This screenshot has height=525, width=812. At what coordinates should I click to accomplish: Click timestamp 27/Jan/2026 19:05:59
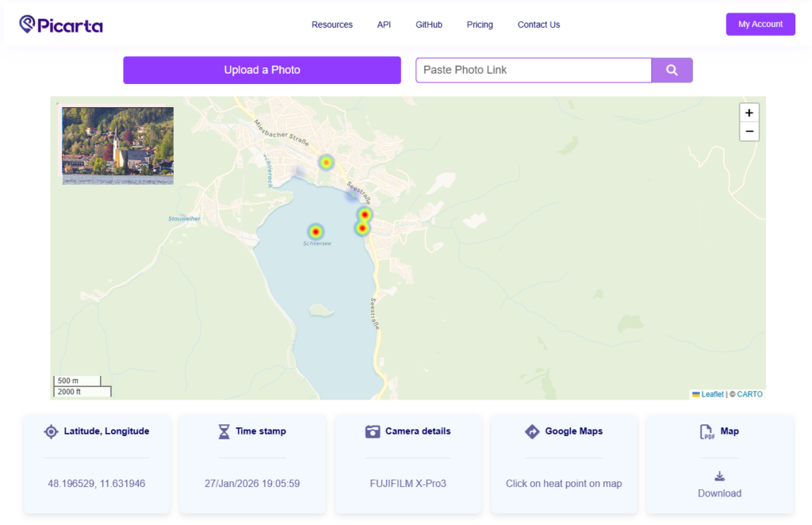[x=252, y=484]
